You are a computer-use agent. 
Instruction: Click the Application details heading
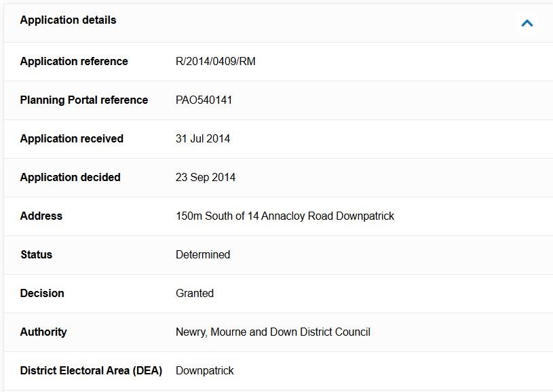coord(68,20)
